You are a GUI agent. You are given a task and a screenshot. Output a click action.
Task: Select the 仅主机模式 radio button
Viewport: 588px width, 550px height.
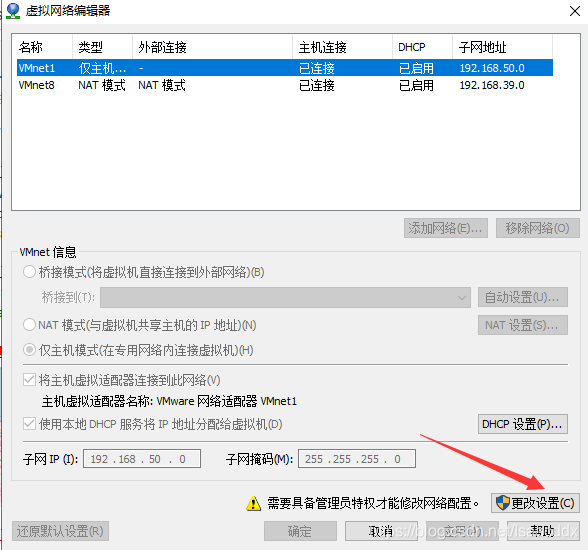(x=29, y=350)
